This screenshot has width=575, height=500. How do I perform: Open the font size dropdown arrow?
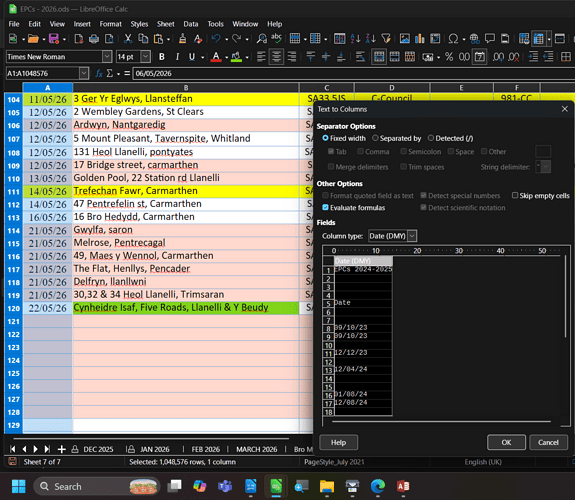pyautogui.click(x=146, y=56)
